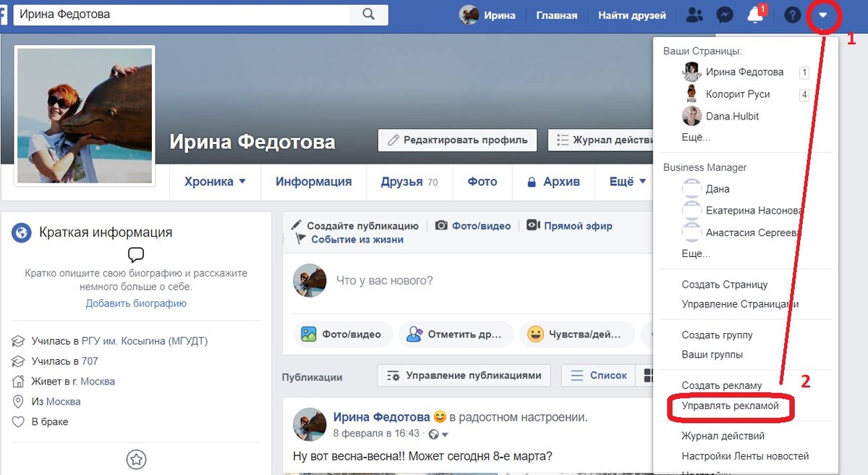The height and width of the screenshot is (475, 868).
Task: Open friend requests icon in top bar
Action: pyautogui.click(x=694, y=14)
